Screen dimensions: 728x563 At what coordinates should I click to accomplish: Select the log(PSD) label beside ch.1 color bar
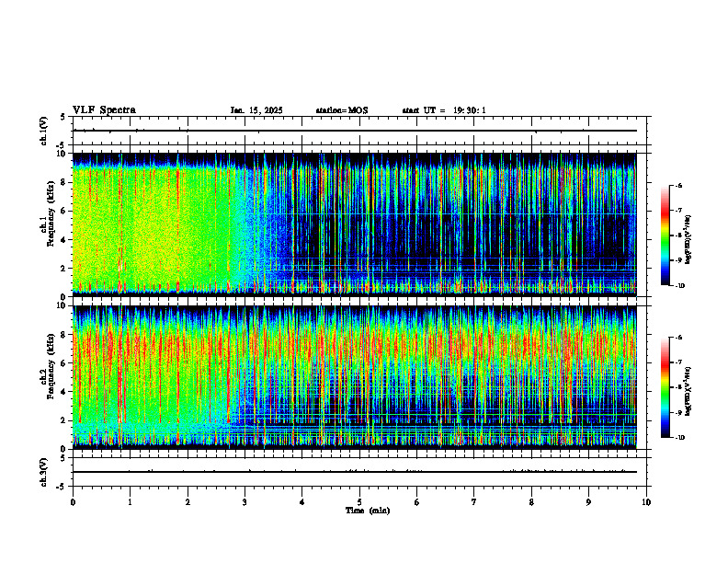pos(688,240)
